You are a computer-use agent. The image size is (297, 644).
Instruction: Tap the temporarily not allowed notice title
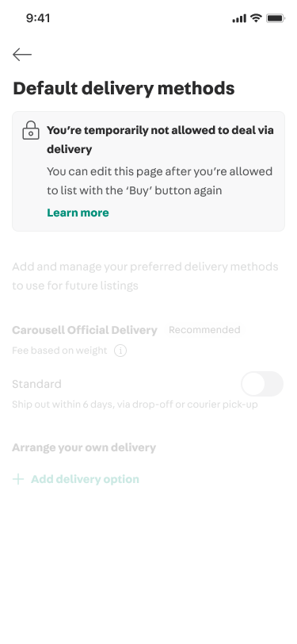tap(160, 140)
